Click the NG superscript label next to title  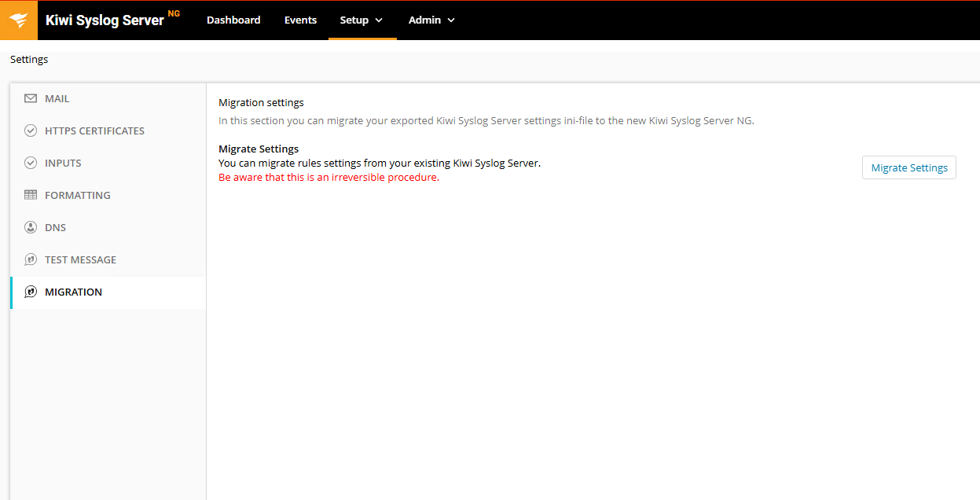[x=173, y=13]
